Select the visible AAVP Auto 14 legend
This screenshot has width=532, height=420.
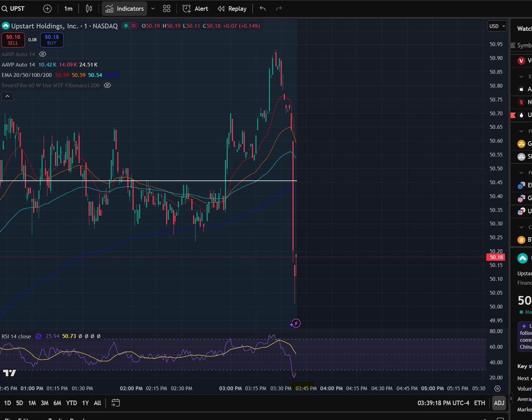coord(18,64)
